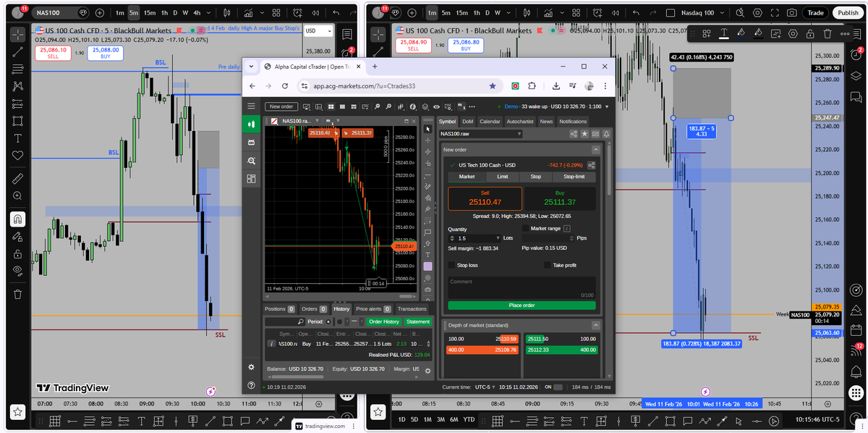This screenshot has height=433, width=868.
Task: Select the trend line tool in left TradingView window
Action: [17, 51]
